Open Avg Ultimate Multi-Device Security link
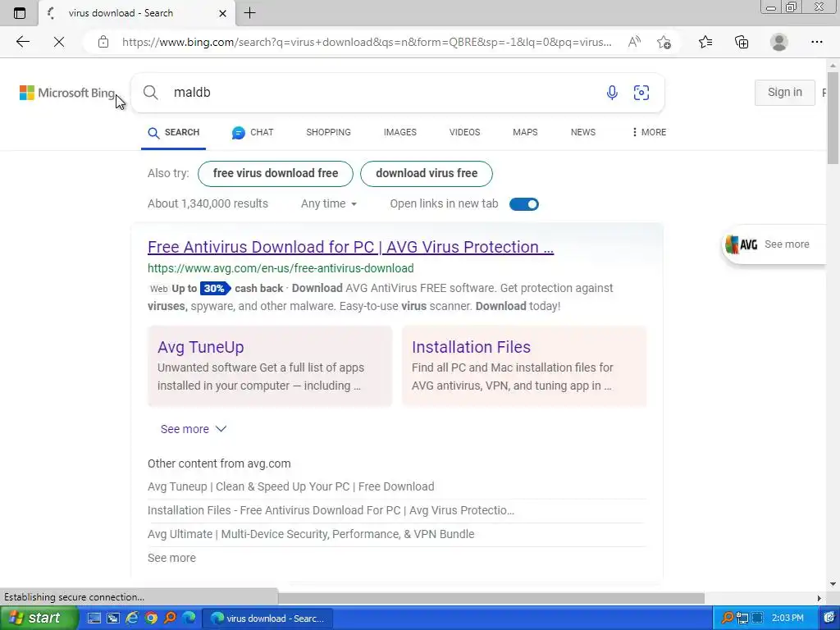The width and height of the screenshot is (840, 630). 311,534
